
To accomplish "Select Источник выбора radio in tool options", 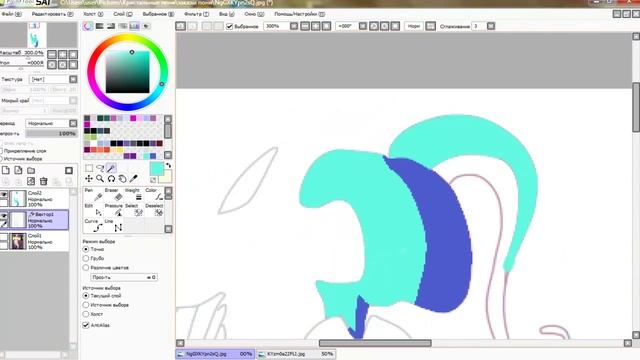I will (86, 305).
